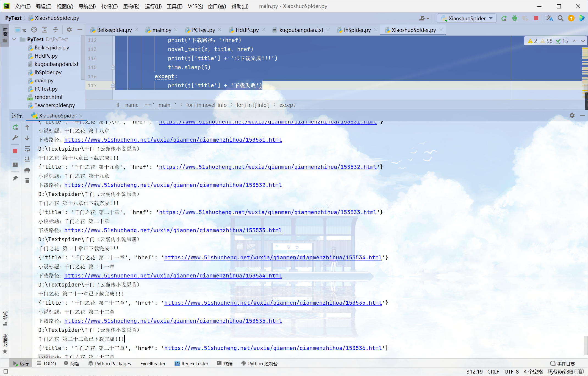Click the debug bug icon in toolbar
This screenshot has height=376, width=588.
click(x=515, y=18)
